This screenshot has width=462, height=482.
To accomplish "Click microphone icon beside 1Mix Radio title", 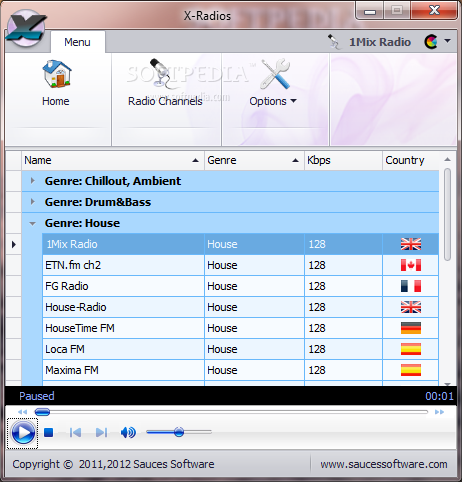I will pyautogui.click(x=334, y=42).
